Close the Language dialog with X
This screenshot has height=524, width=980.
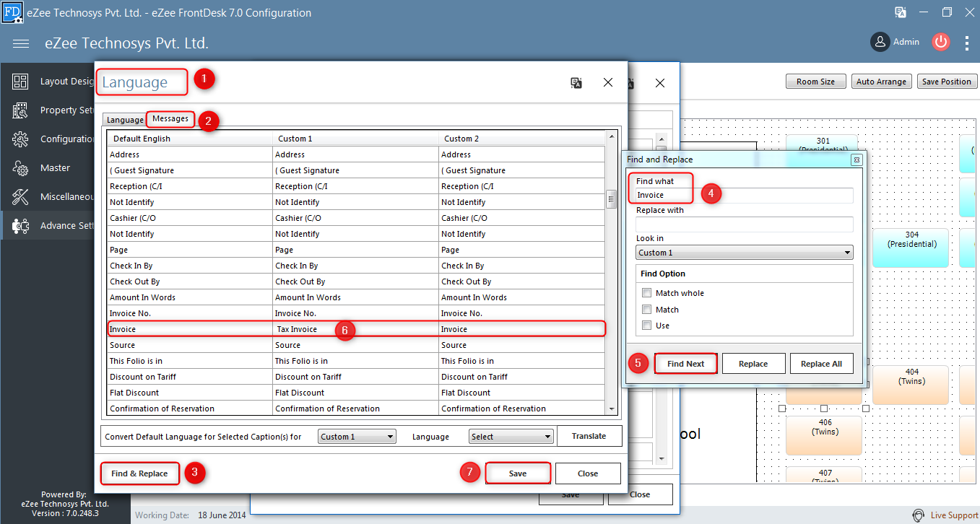608,83
